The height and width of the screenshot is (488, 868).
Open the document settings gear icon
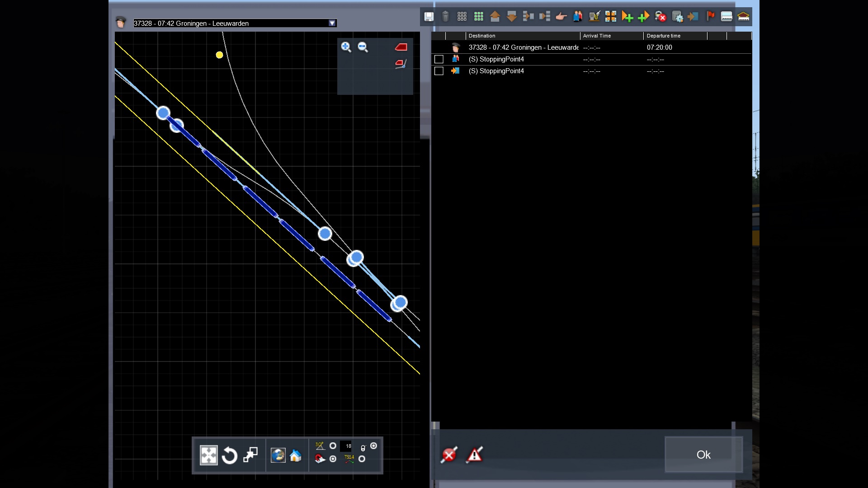coord(677,17)
